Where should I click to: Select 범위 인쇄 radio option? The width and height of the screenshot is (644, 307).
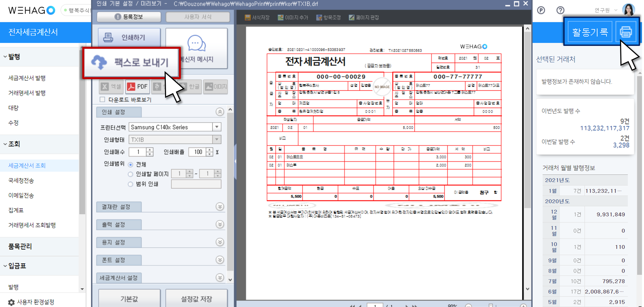(130, 184)
